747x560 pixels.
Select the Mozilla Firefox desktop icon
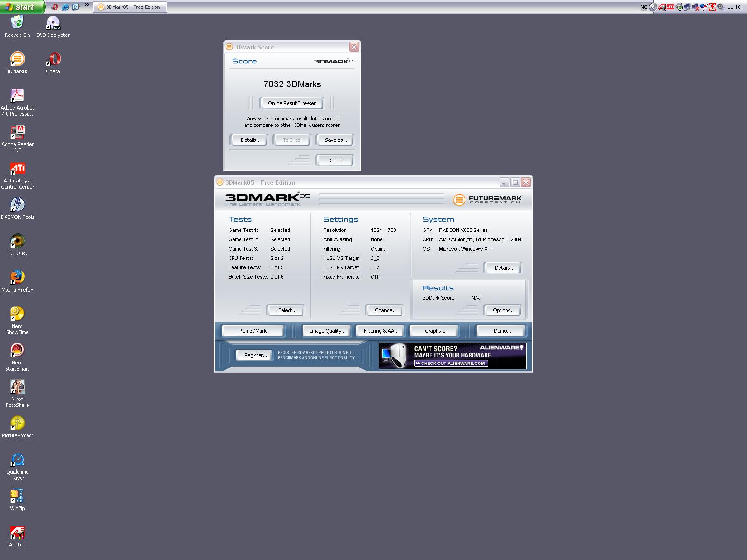17,281
